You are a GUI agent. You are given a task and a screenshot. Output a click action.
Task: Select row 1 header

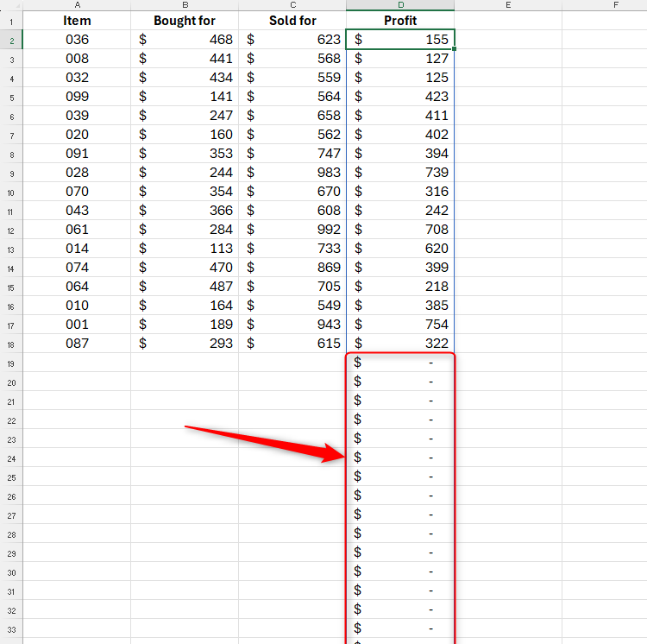pos(11,21)
